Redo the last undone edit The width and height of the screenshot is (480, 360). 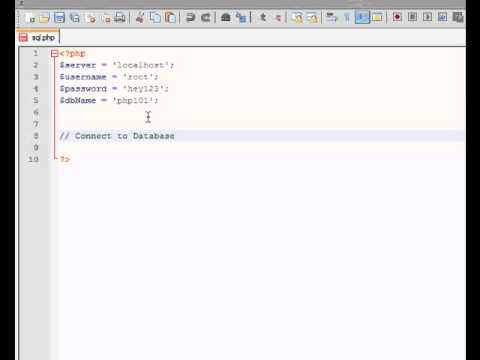point(206,18)
